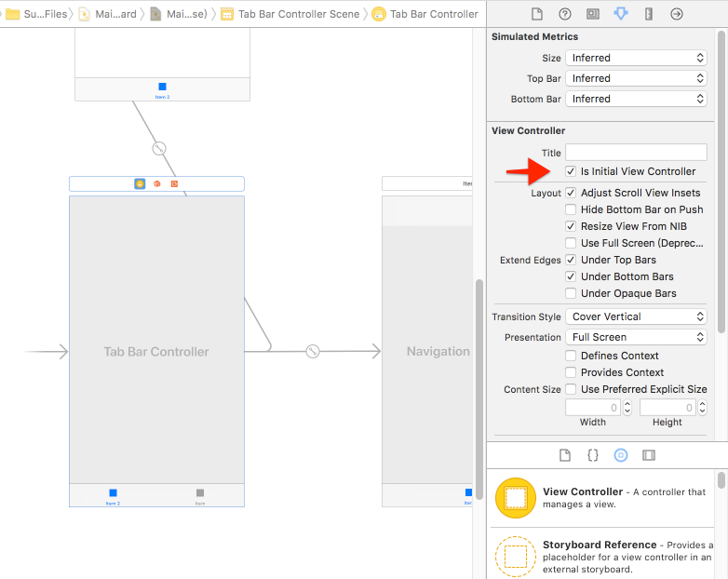Viewport: 728px width, 579px height.
Task: Select the Storyboard Reference library icon
Action: point(516,557)
